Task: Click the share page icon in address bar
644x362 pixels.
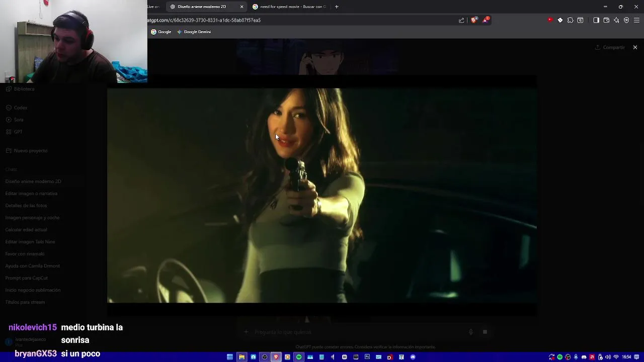Action: [461, 20]
